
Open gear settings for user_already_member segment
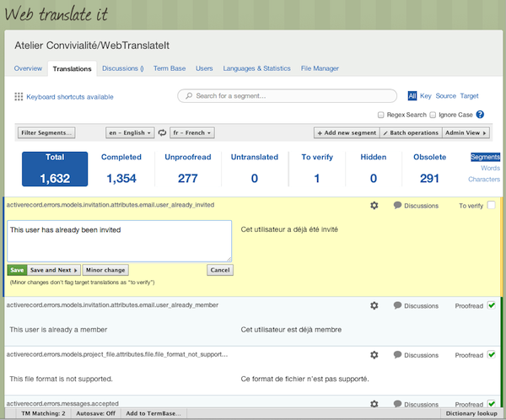pyautogui.click(x=374, y=305)
